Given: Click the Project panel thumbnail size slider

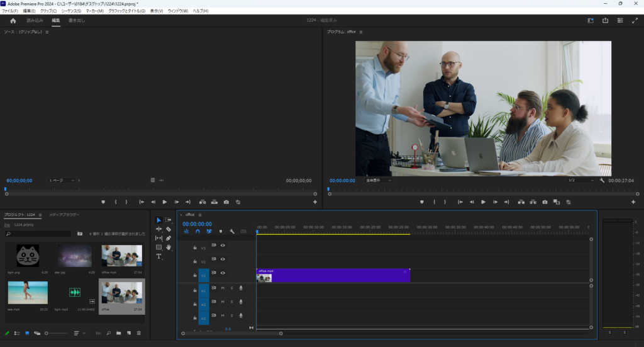Looking at the screenshot, I should (55, 333).
